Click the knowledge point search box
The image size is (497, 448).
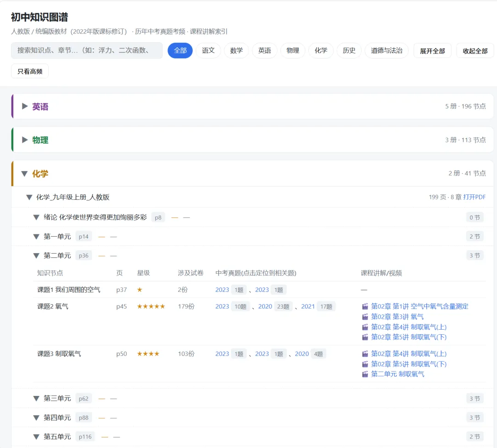pyautogui.click(x=87, y=50)
